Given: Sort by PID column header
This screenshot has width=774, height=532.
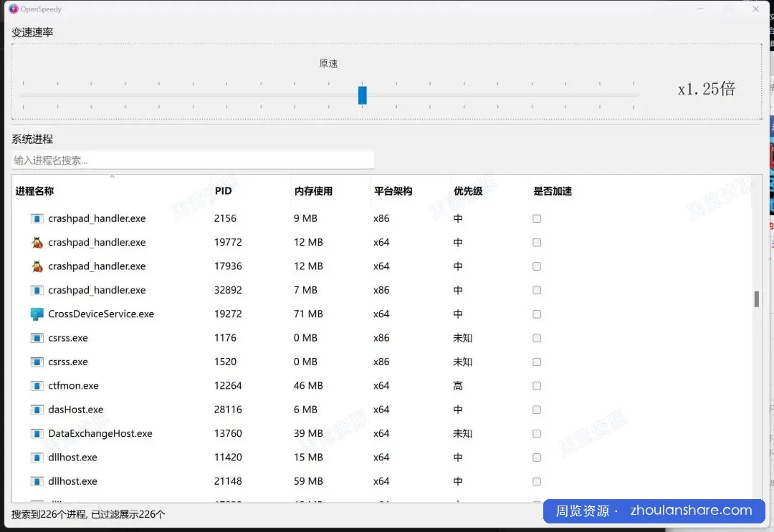Looking at the screenshot, I should pos(223,190).
